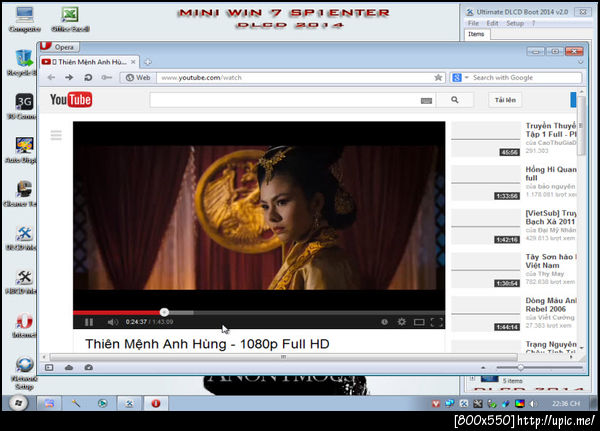
Task: Open Edit menu in Ultimate DLCD Boot
Action: (x=492, y=23)
